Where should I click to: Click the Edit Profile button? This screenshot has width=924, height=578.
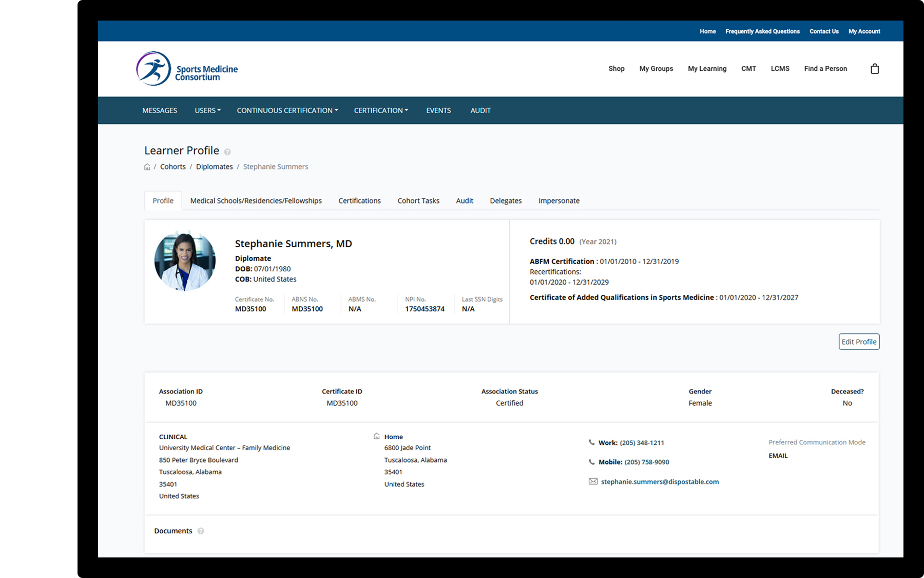point(859,342)
